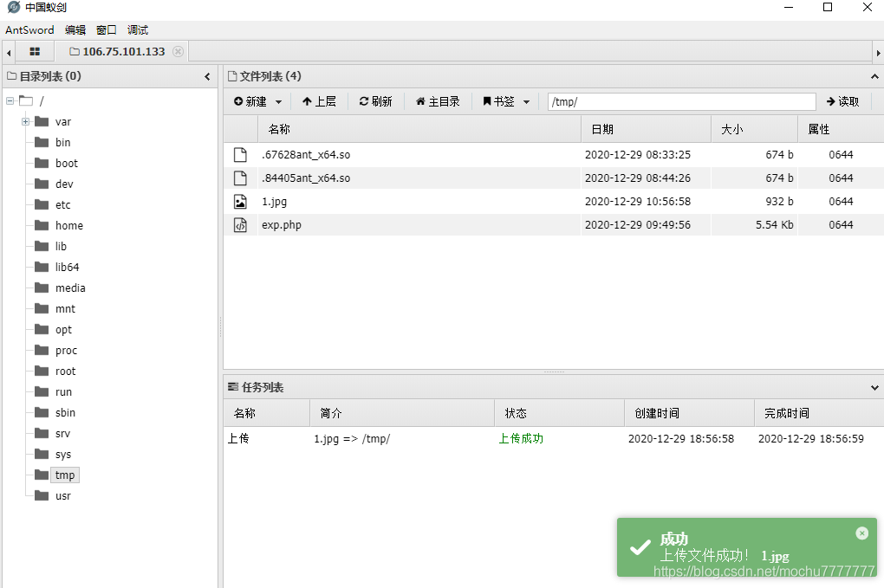Screen dimensions: 884x588
Task: Open the home grid tab icon
Action: click(35, 51)
